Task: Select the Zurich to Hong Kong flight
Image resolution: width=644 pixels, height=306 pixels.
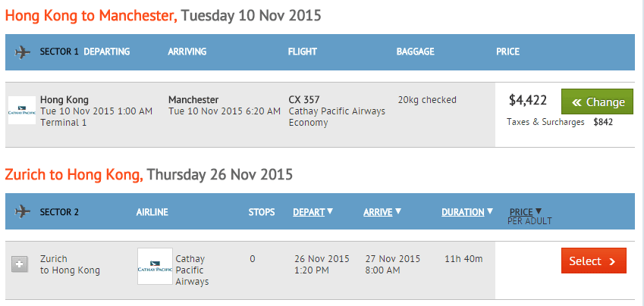Action: [593, 261]
